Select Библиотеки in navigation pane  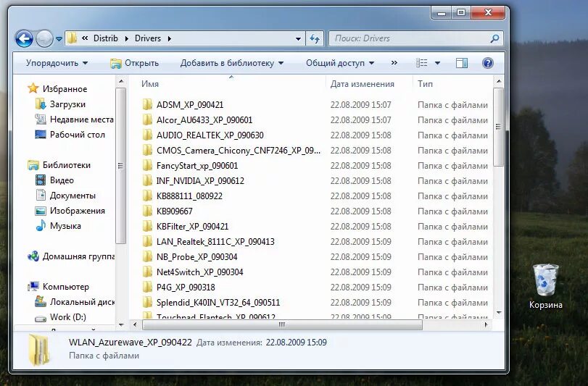pyautogui.click(x=59, y=165)
